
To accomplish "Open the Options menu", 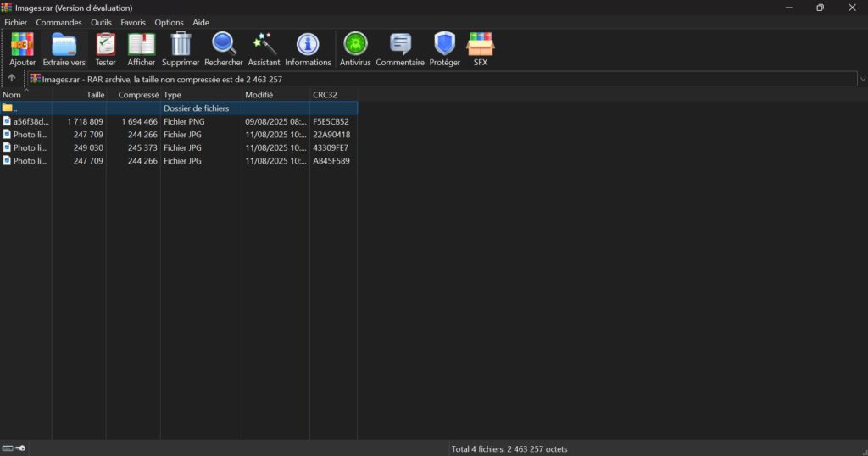I will [169, 23].
